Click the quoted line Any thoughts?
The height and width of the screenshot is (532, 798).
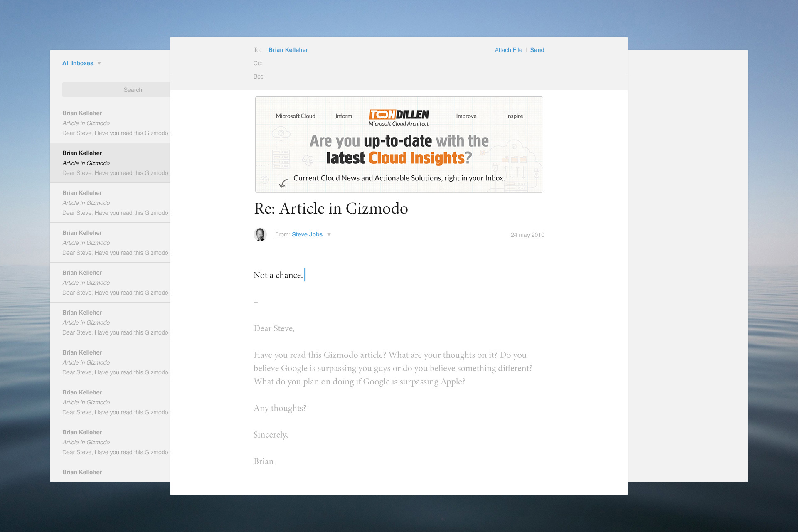[280, 408]
